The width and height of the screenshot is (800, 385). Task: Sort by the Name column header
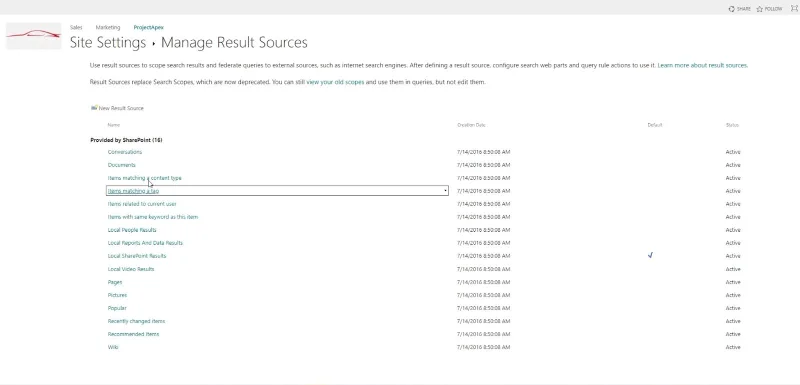click(113, 125)
